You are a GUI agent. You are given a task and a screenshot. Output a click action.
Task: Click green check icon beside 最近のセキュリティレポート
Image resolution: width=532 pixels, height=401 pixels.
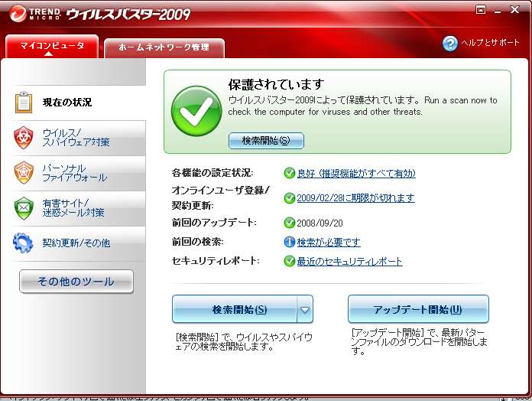pos(289,261)
